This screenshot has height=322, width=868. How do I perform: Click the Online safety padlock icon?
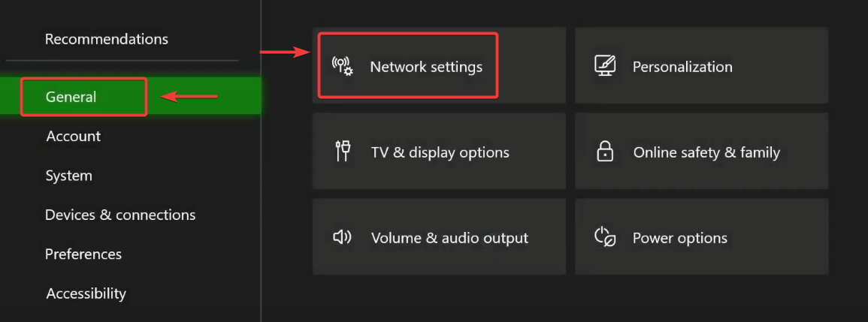(605, 152)
